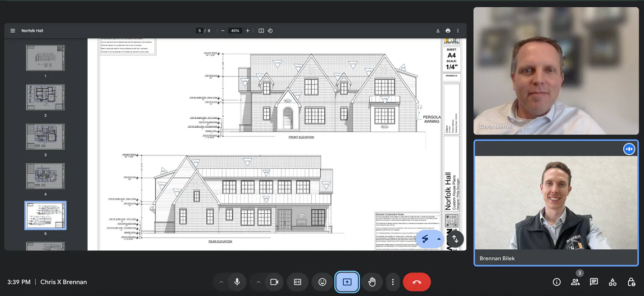Viewport: 644px width, 296px height.
Task: Mute the microphone
Action: pos(237,282)
